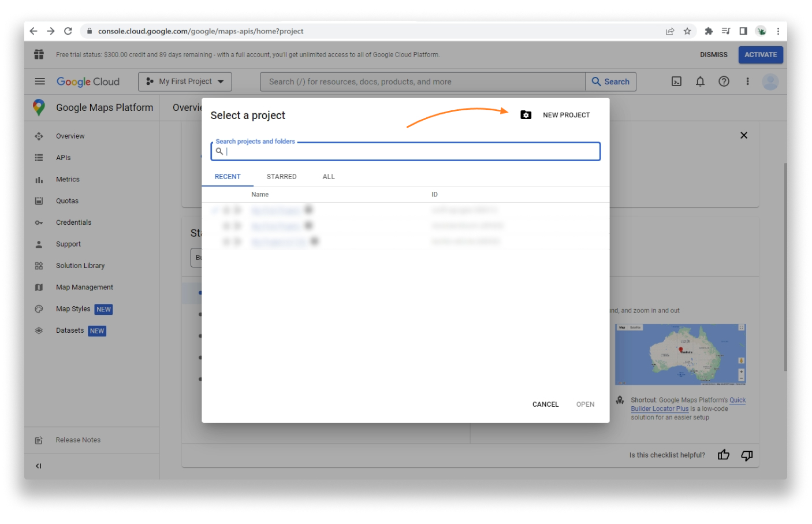The image size is (812, 524).
Task: Click the Google Cloud logo
Action: pos(88,81)
